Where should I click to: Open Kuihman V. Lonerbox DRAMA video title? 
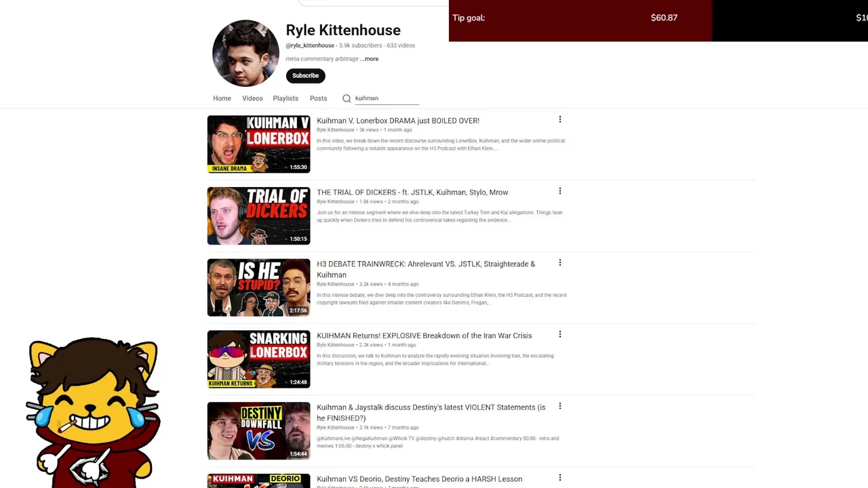click(x=398, y=121)
